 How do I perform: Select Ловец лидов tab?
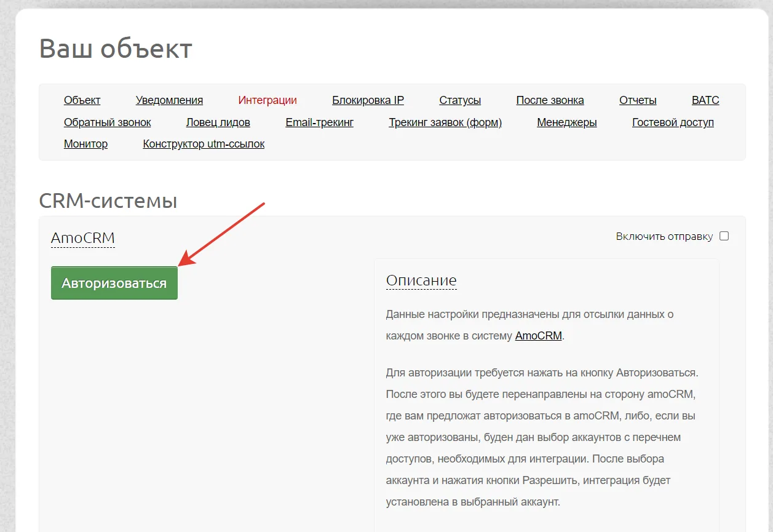coord(218,122)
